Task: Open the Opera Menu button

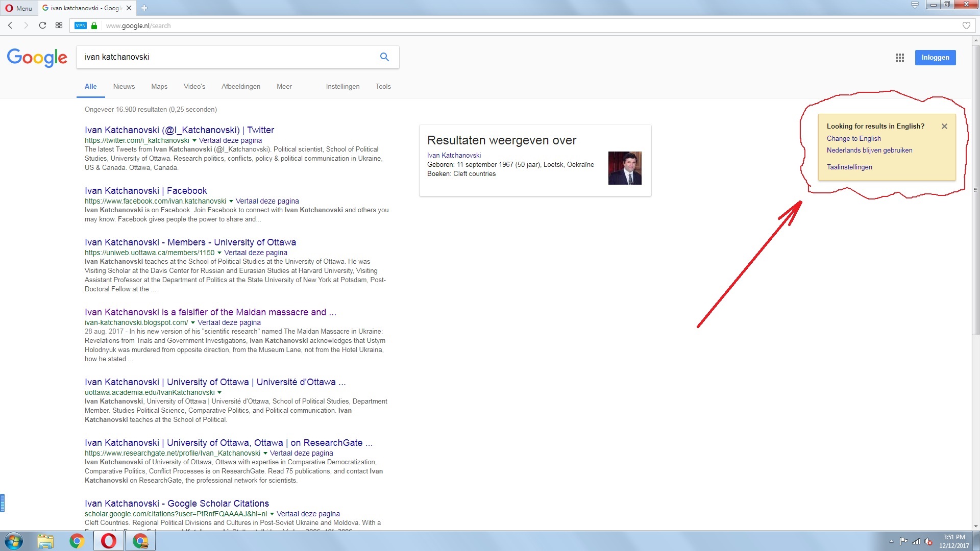Action: [19, 8]
